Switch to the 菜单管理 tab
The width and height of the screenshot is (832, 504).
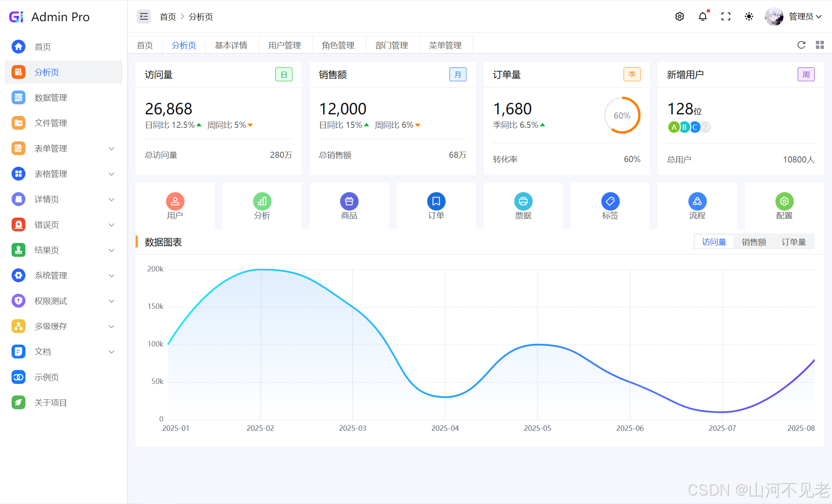click(x=445, y=45)
